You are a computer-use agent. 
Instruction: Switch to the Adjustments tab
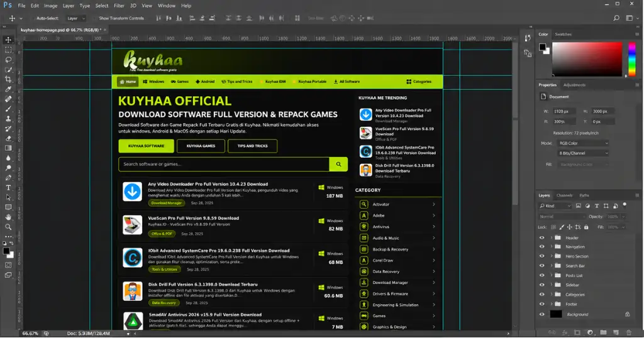pos(574,85)
